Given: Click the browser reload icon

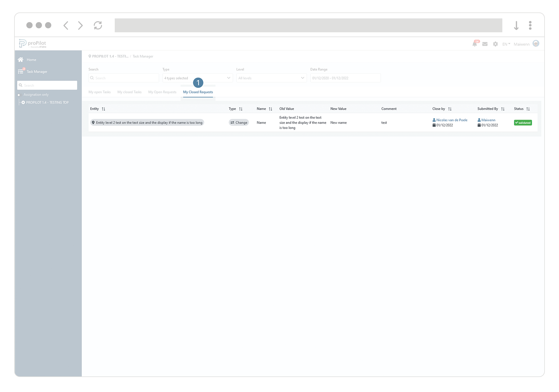Looking at the screenshot, I should coord(98,25).
